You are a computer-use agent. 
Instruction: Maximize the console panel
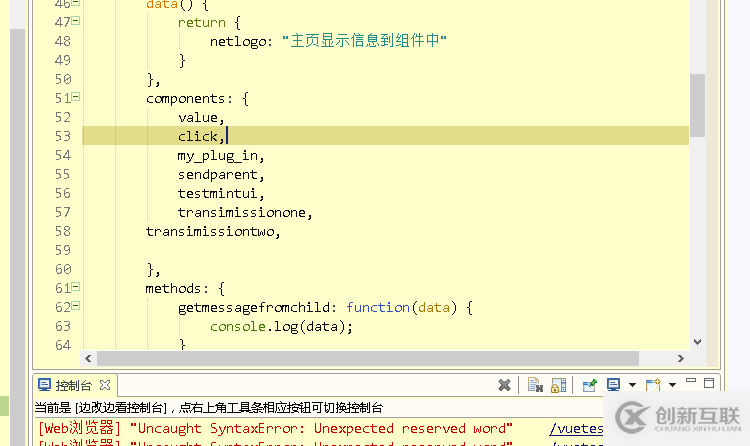pyautogui.click(x=710, y=384)
